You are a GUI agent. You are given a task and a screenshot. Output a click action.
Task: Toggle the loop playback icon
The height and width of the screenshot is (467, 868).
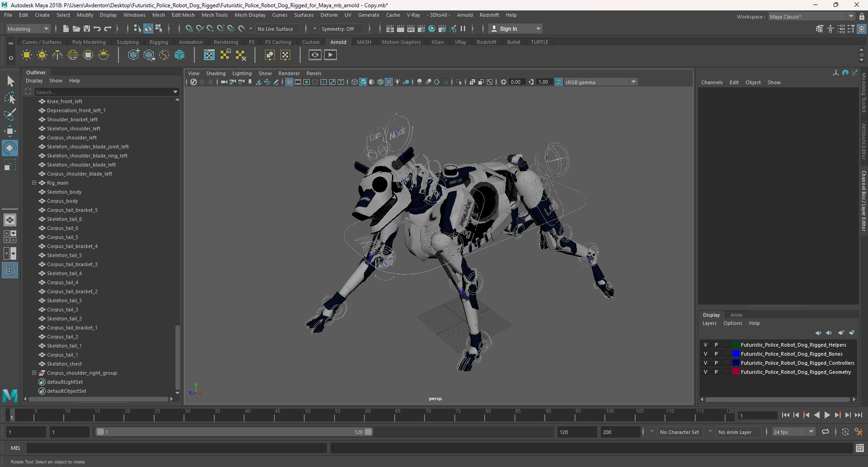[x=826, y=432]
